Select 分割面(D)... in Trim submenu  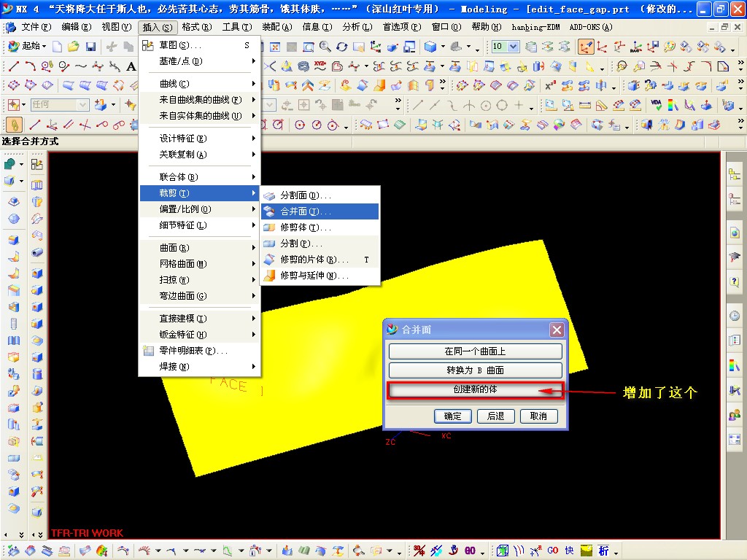click(320, 195)
